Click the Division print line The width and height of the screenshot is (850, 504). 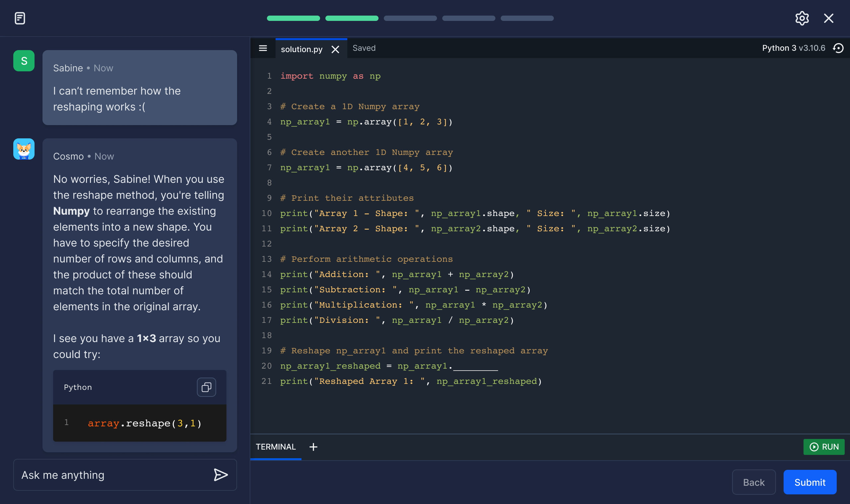[397, 321]
